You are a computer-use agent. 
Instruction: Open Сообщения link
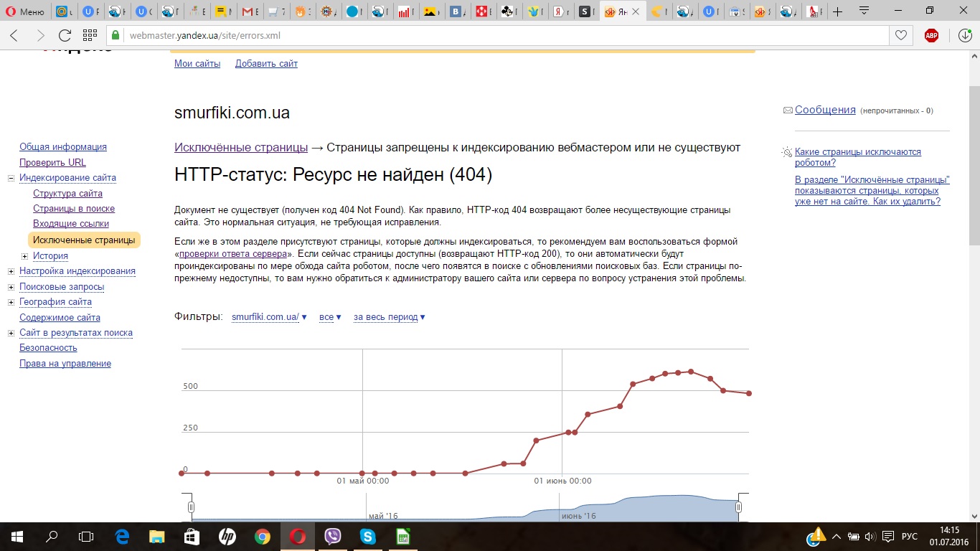pyautogui.click(x=825, y=110)
